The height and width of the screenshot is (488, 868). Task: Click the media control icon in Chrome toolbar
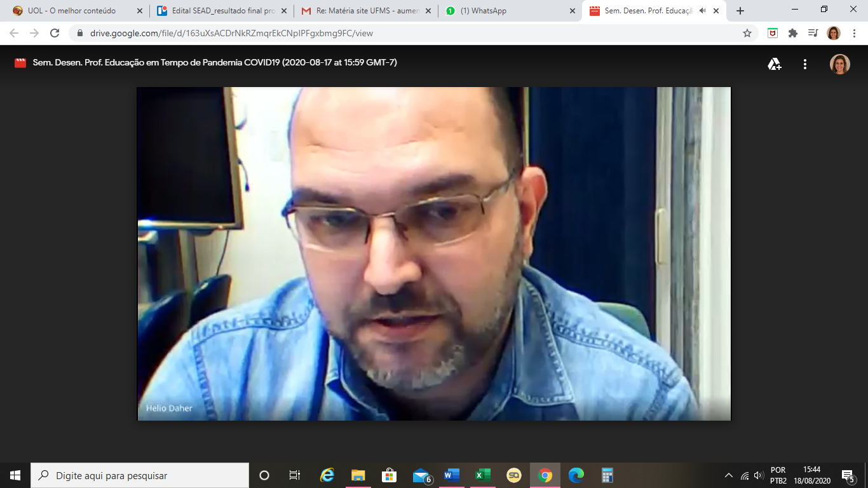[x=813, y=33]
